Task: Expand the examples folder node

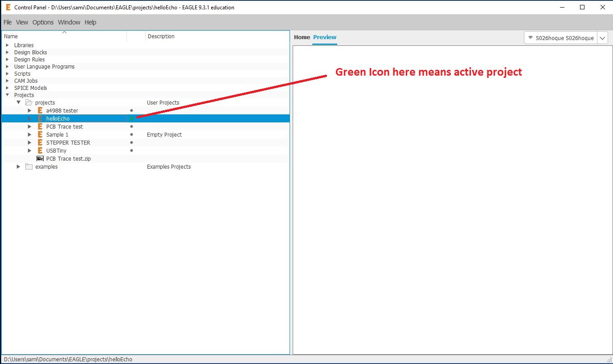Action: (19, 166)
